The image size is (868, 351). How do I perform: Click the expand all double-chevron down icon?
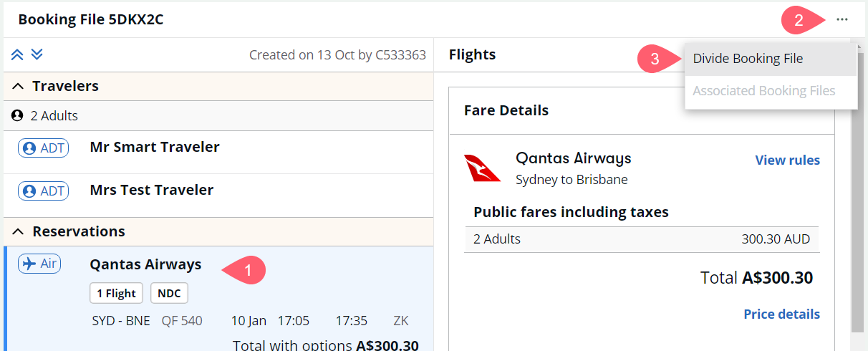(x=37, y=54)
